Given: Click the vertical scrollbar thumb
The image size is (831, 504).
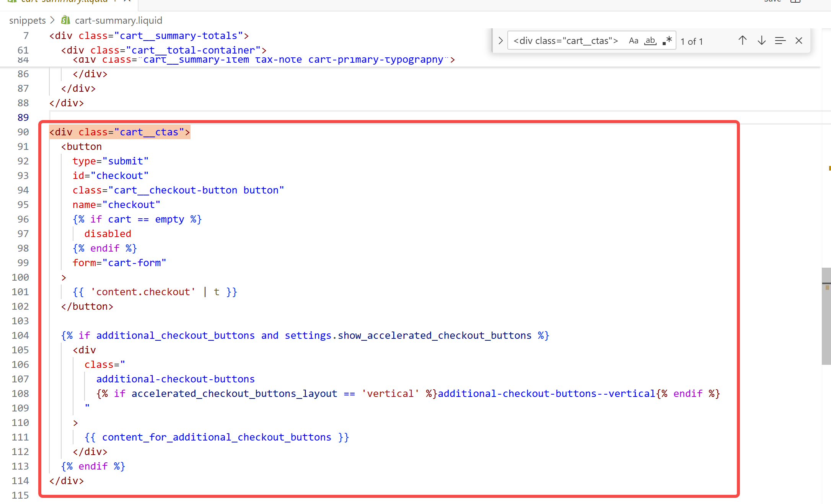Looking at the screenshot, I should point(826,316).
